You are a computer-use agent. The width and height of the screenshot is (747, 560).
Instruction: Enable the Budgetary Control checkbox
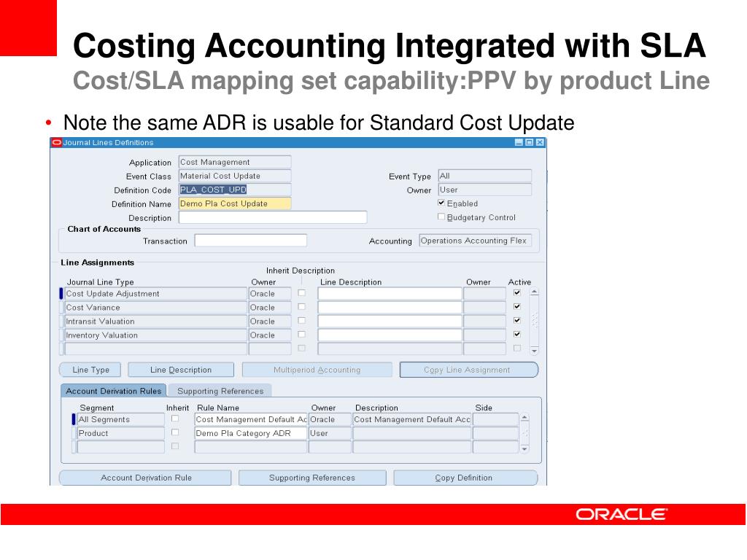tap(441, 217)
